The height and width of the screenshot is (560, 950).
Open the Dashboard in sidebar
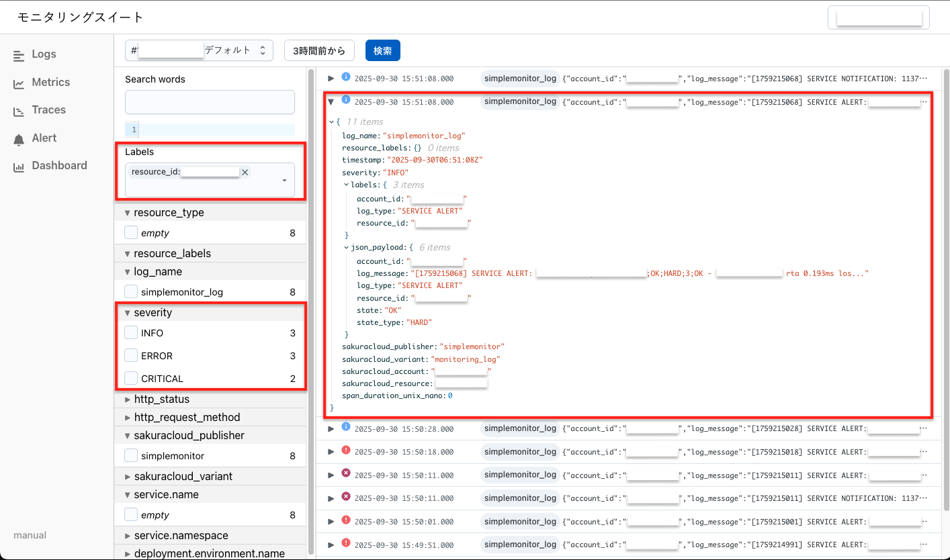(x=59, y=166)
